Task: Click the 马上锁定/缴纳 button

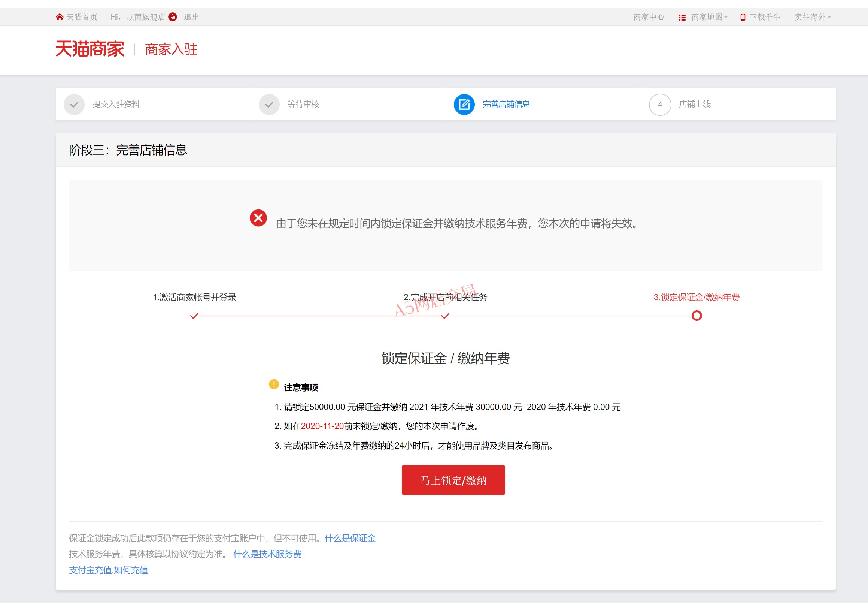Action: pos(453,480)
